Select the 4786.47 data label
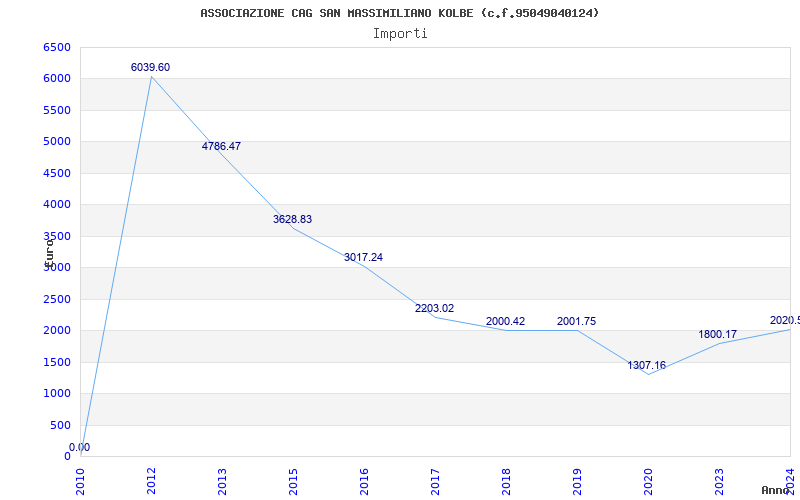Image resolution: width=800 pixels, height=500 pixels. pyautogui.click(x=221, y=146)
